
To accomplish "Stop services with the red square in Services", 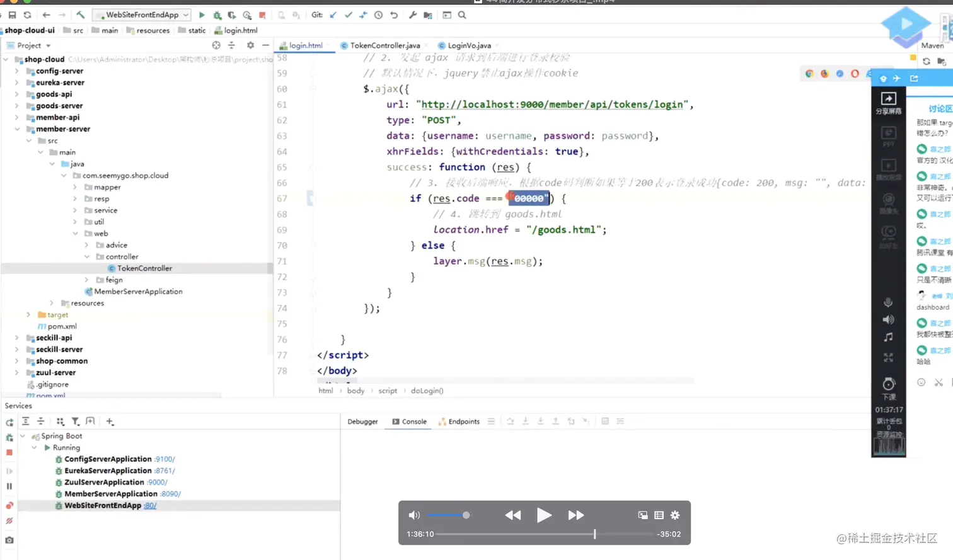I will pyautogui.click(x=9, y=452).
